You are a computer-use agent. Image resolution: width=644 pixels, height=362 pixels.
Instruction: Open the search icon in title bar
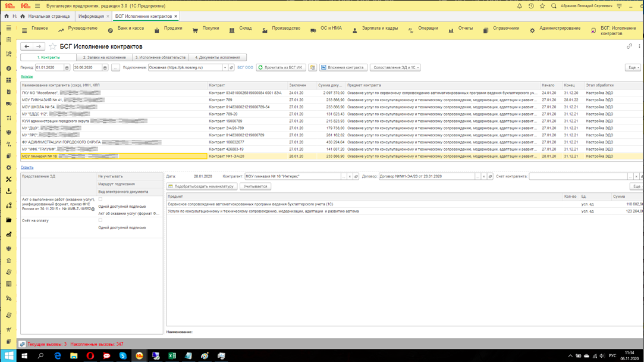click(x=554, y=6)
